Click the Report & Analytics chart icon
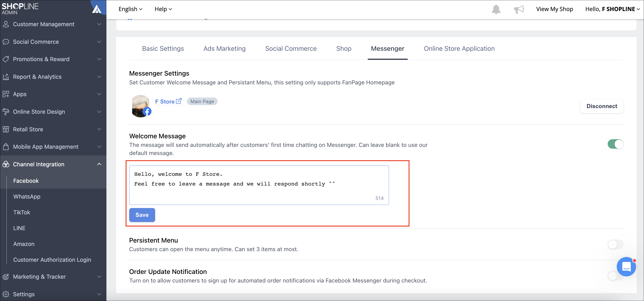The height and width of the screenshot is (301, 644). coord(6,77)
